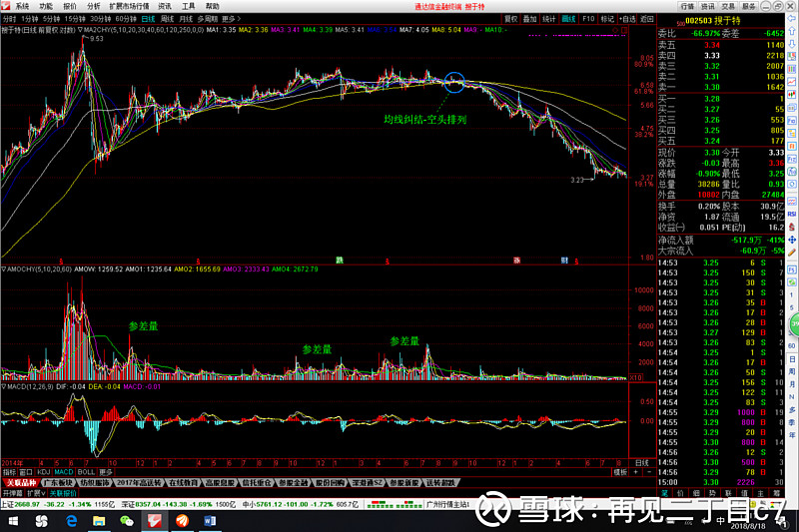This screenshot has width=799, height=532.
Task: Toggle the 画线 drawing mode button
Action: click(x=568, y=19)
